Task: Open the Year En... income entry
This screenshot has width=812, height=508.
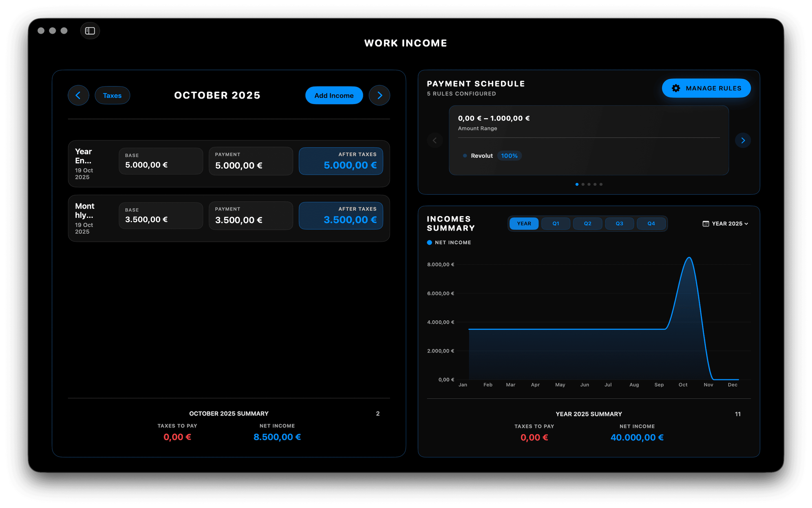Action: click(x=229, y=164)
